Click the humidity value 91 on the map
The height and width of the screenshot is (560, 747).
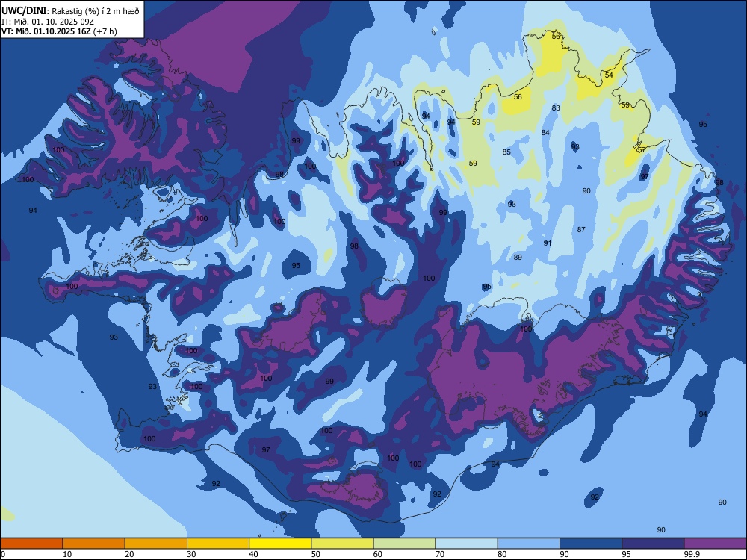point(548,243)
